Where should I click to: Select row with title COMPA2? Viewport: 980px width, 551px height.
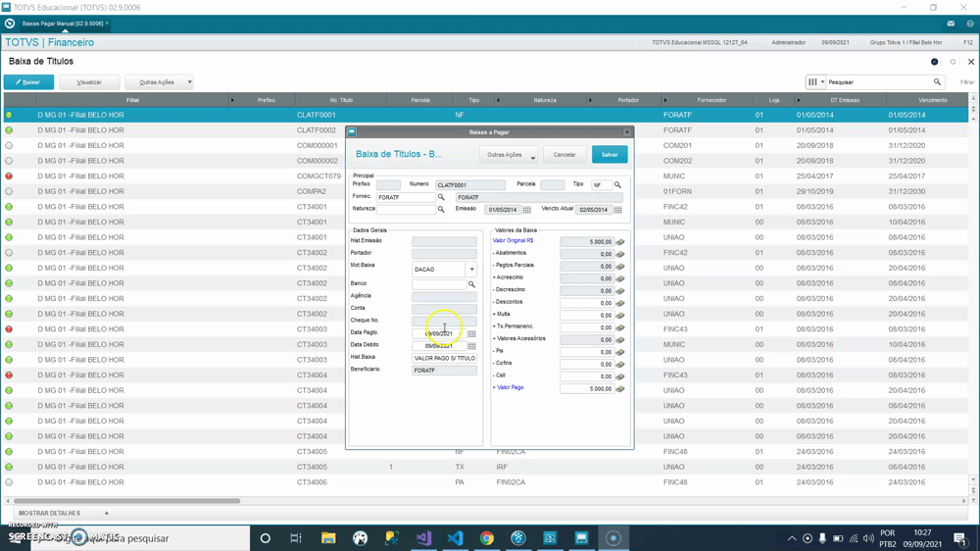(x=485, y=191)
